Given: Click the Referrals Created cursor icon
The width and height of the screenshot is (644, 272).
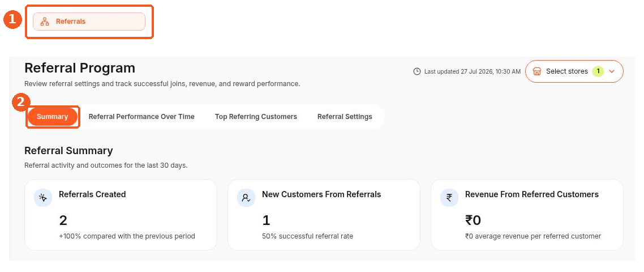Looking at the screenshot, I should tap(43, 198).
